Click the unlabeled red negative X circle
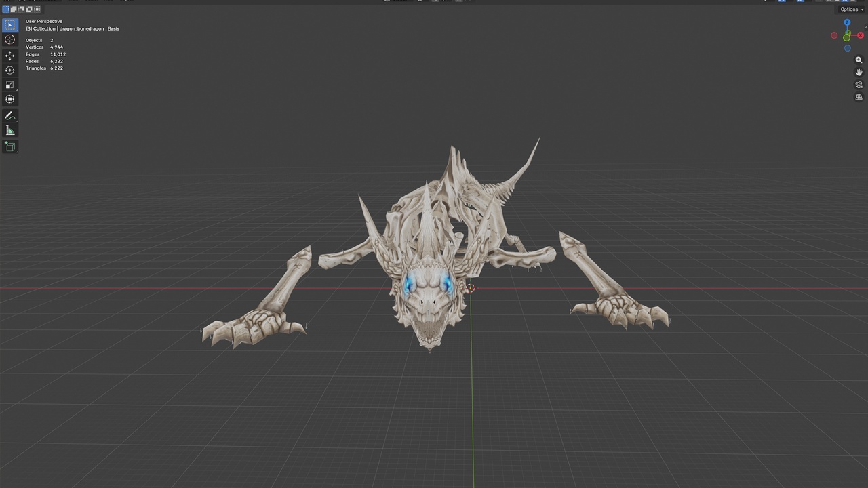This screenshot has width=868, height=488. point(834,35)
